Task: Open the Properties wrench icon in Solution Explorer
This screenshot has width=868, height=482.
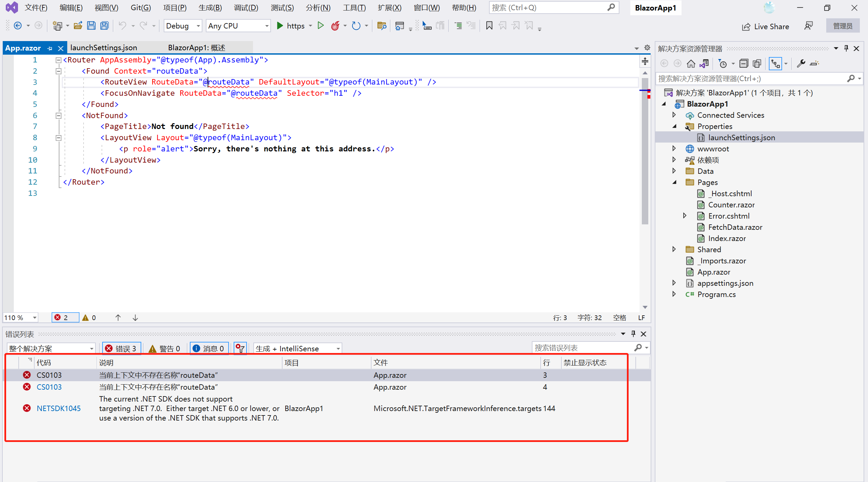Action: pos(801,63)
